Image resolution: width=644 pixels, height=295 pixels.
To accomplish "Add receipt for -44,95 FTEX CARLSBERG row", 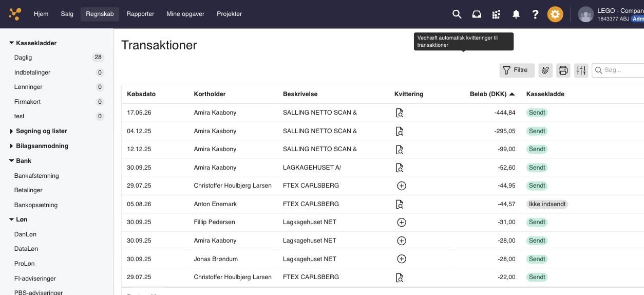I will 402,186.
